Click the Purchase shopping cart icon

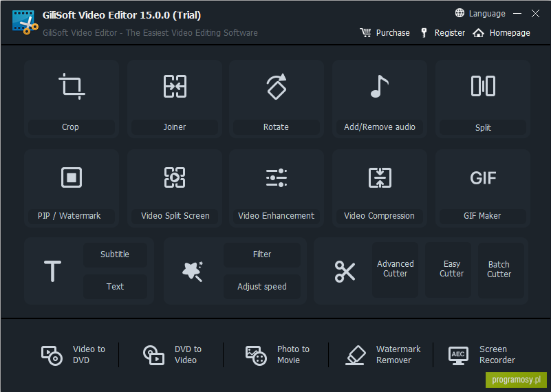coord(365,33)
